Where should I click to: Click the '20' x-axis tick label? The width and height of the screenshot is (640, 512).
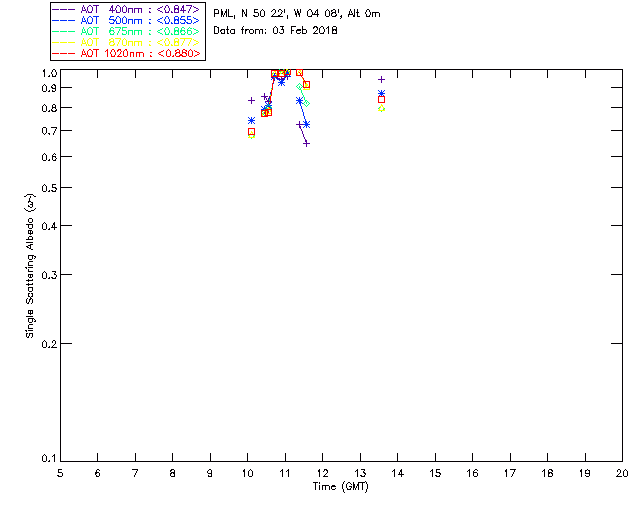622,473
